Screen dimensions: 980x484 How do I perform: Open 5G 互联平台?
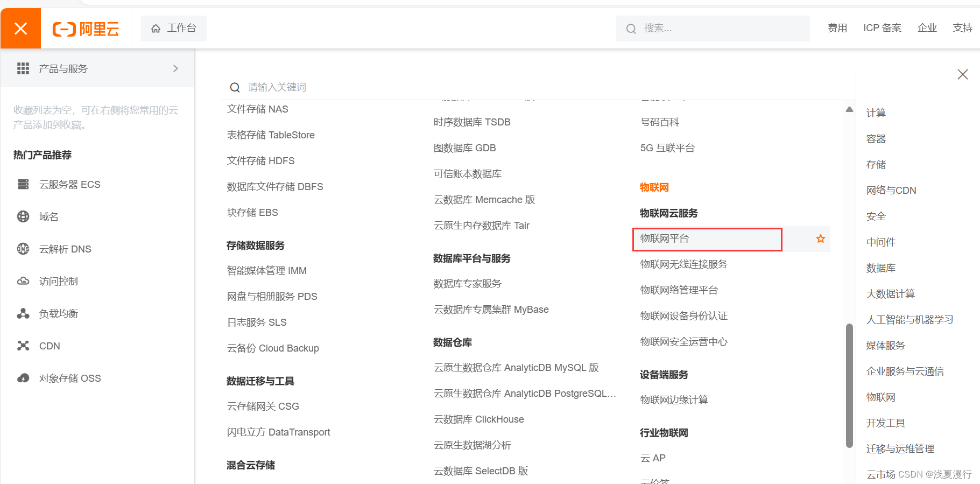coord(667,148)
